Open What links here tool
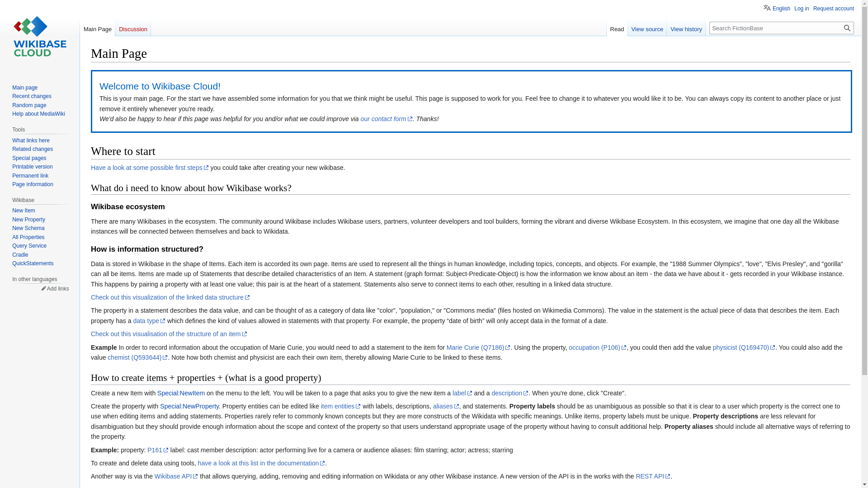Image resolution: width=868 pixels, height=488 pixels. pos(31,141)
